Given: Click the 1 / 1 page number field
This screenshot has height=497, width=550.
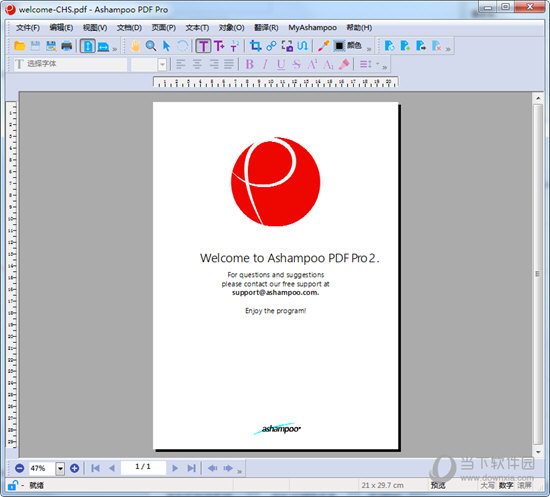Looking at the screenshot, I should coord(143,467).
